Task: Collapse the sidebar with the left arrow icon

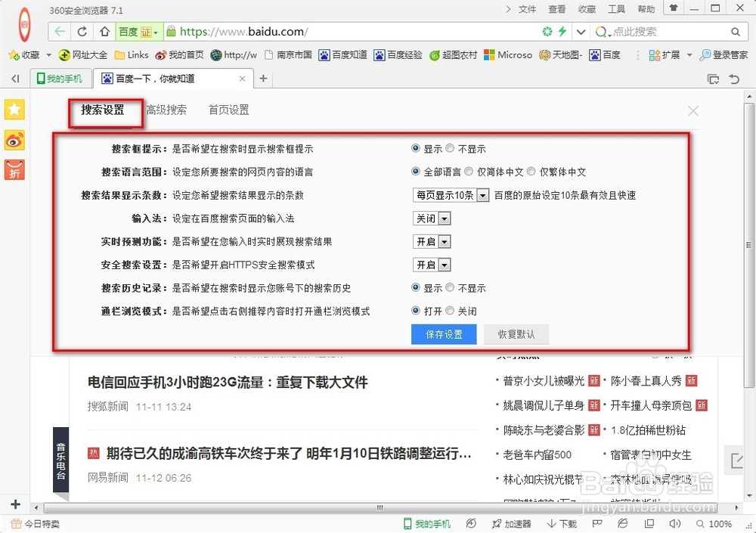Action: pos(15,79)
